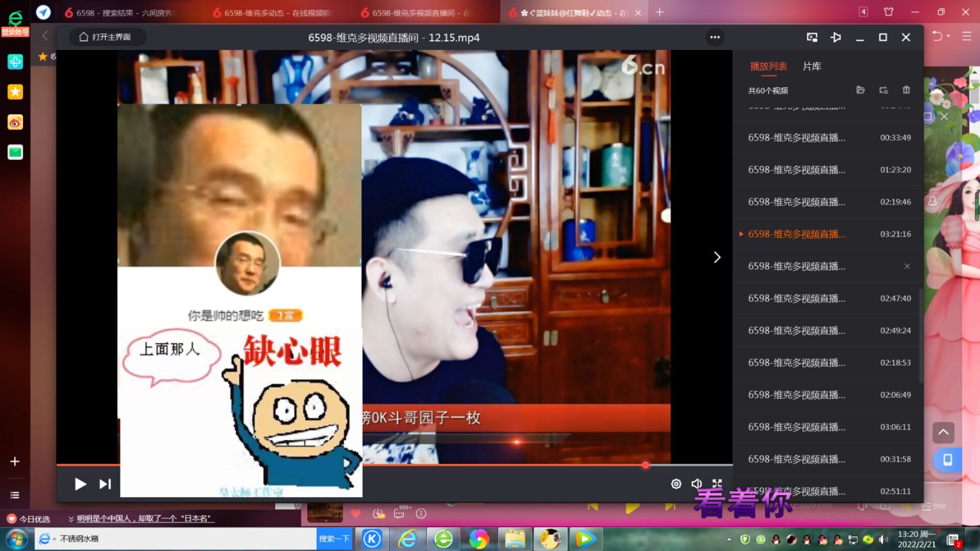980x551 pixels.
Task: Switch to browser tab 6598 搜索结果
Action: pos(125,13)
